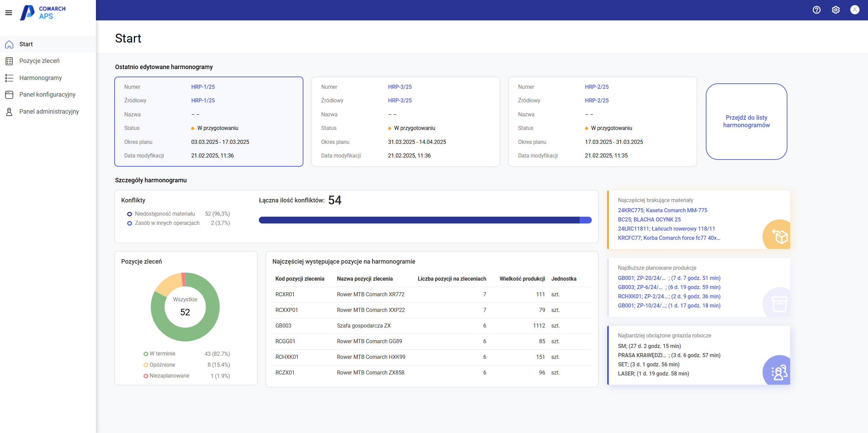Open the settings gear icon
The width and height of the screenshot is (868, 433).
(x=836, y=10)
